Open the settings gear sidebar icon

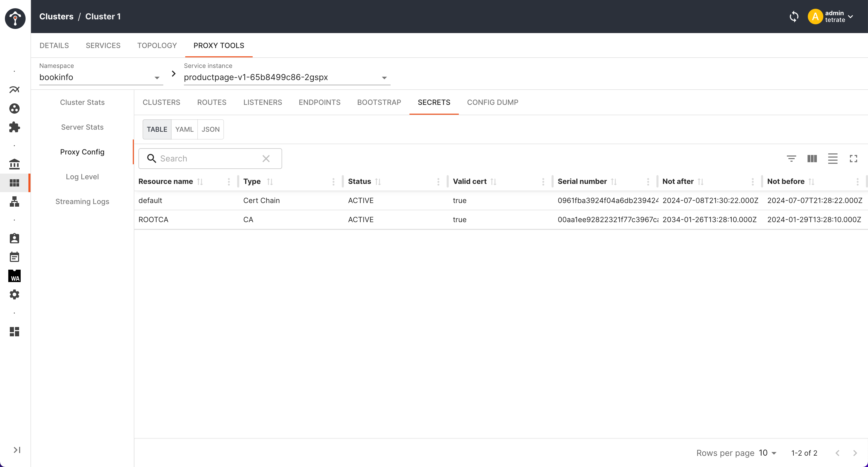14,294
